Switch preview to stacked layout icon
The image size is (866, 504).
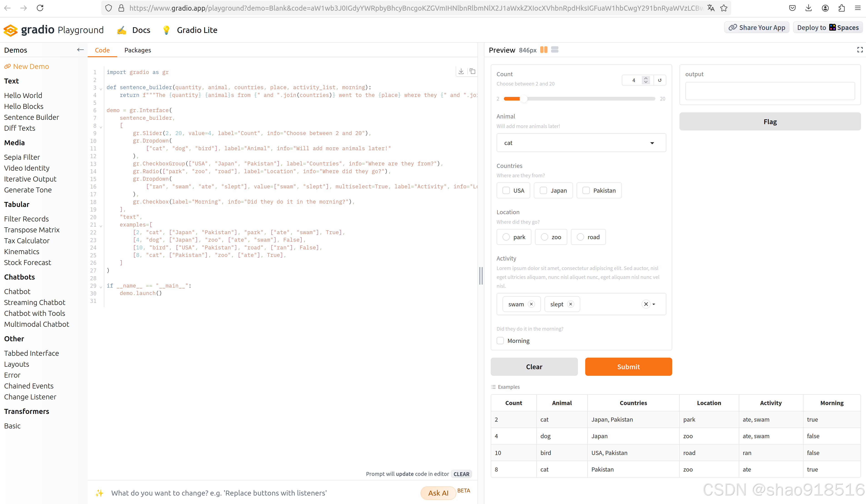pos(555,50)
